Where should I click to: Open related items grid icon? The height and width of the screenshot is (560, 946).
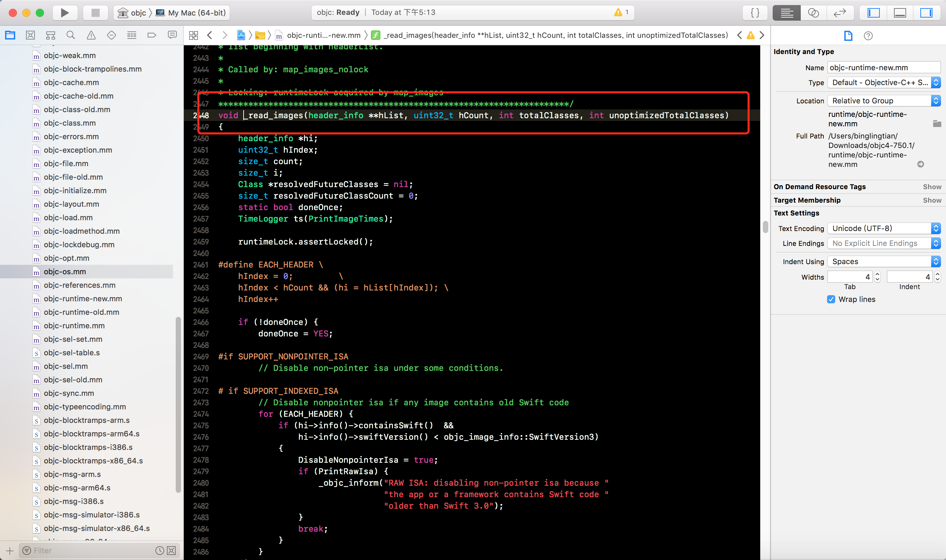(194, 35)
